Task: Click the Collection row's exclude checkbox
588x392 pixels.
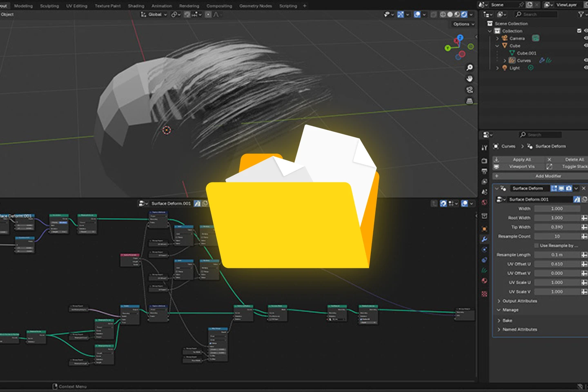Action: click(579, 31)
